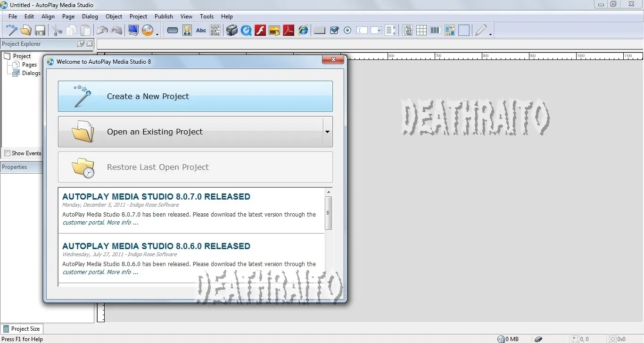This screenshot has height=343, width=644.
Task: Add a Label object using the Abc icon
Action: pos(201,31)
